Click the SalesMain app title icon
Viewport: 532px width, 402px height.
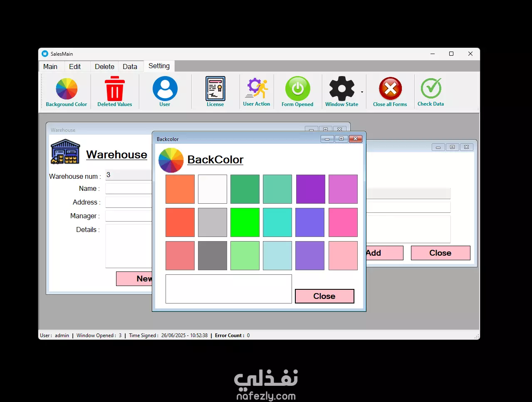45,54
